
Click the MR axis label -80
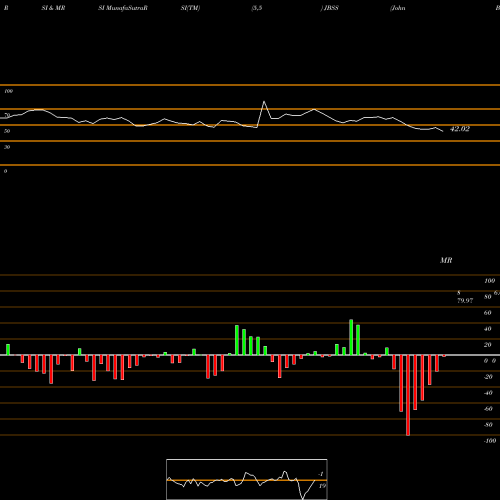point(488,425)
